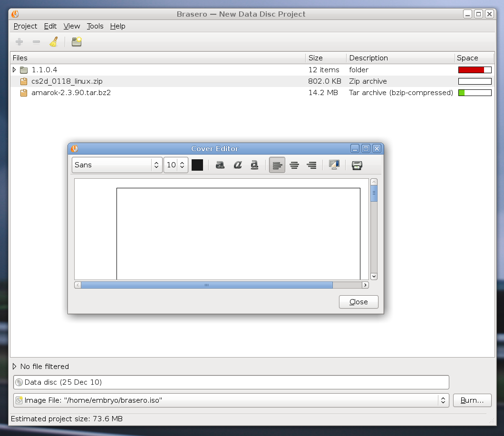Click the scroll up arrow in Cover Editor
504x436 pixels.
click(x=374, y=182)
